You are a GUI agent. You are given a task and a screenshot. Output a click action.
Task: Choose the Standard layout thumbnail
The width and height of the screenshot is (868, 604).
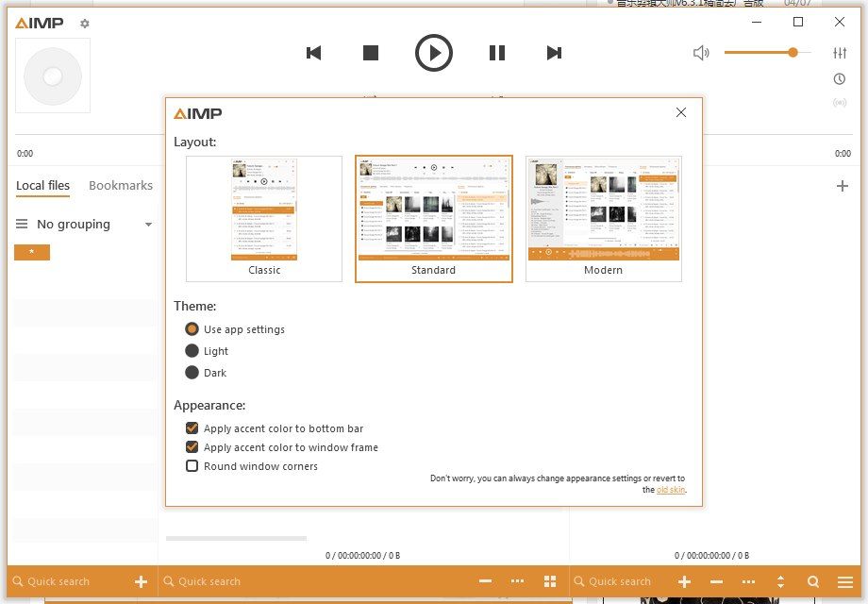(x=433, y=219)
